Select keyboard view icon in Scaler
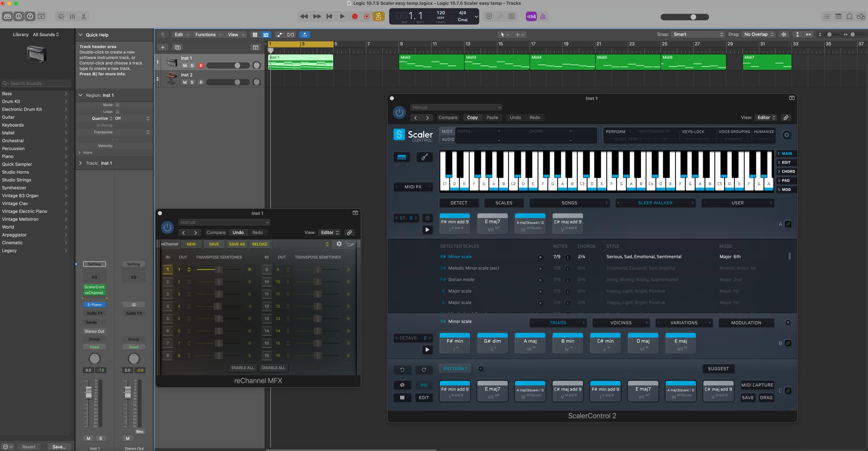This screenshot has width=868, height=451. (401, 157)
